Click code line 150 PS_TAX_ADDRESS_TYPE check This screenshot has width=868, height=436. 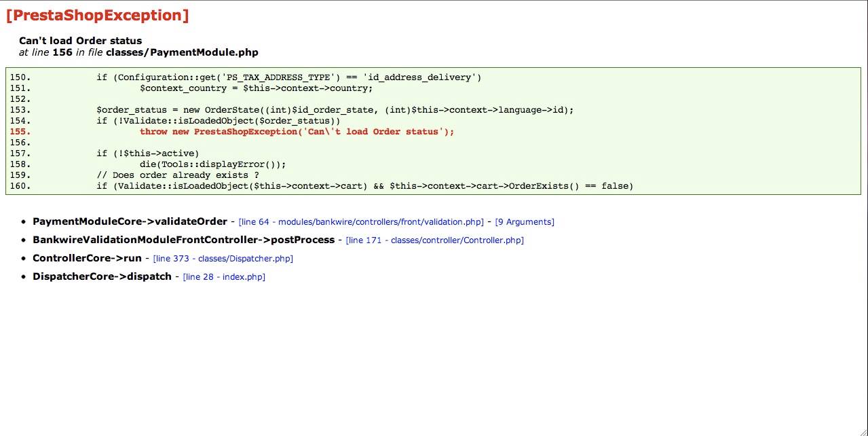pos(288,77)
